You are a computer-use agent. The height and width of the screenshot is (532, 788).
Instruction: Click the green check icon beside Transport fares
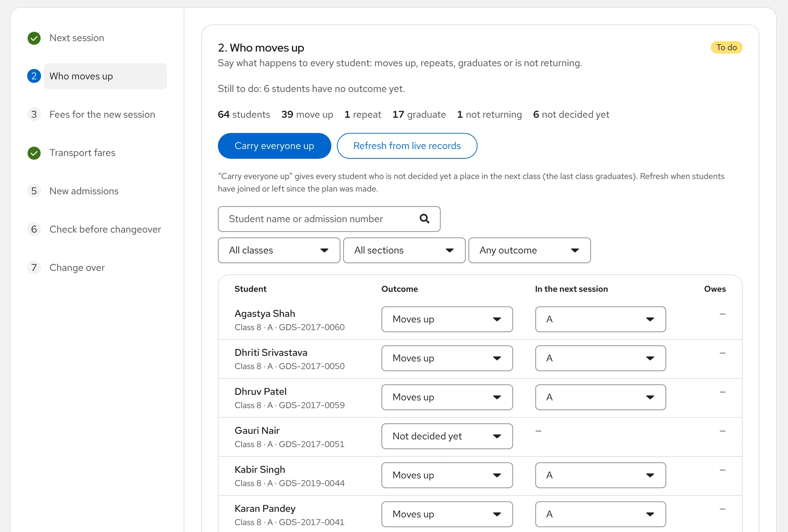pyautogui.click(x=34, y=153)
